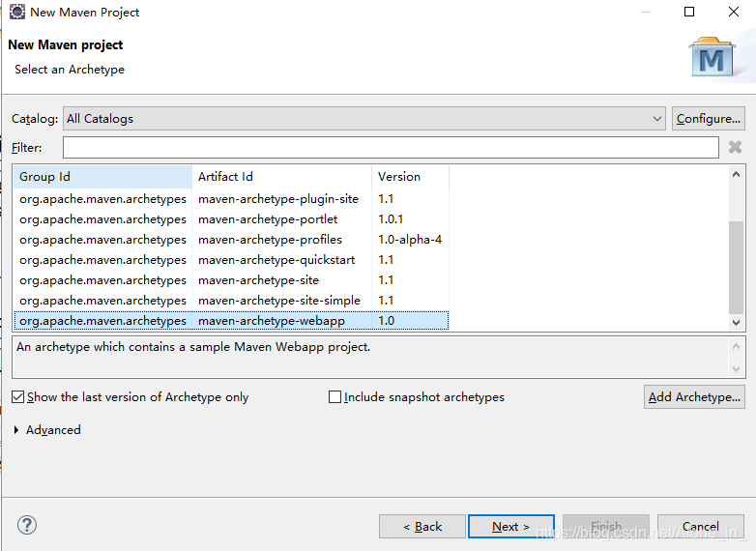Open the Catalog dropdown showing All Catalogs
This screenshot has height=551, width=756.
[364, 119]
